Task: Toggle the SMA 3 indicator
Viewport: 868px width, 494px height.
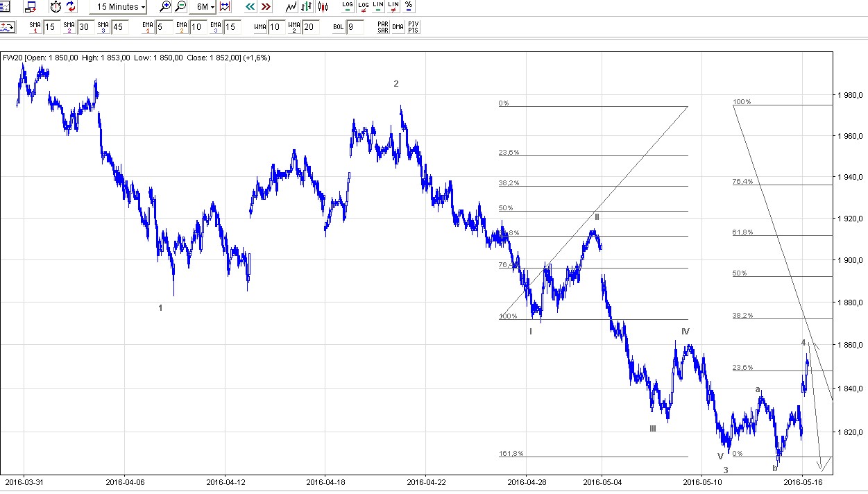Action: (103, 28)
